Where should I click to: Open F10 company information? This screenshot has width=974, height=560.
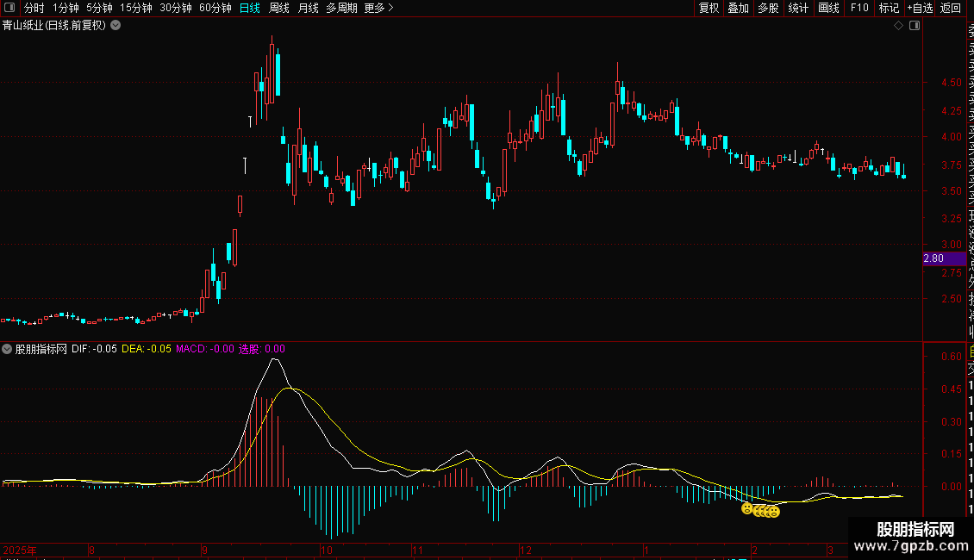pos(859,8)
